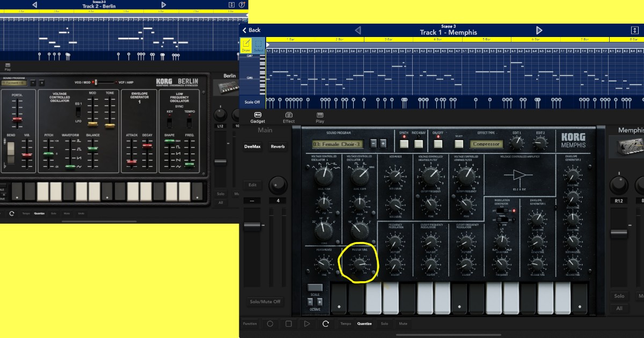Image resolution: width=644 pixels, height=338 pixels.
Task: Click the effect SELECT button
Action: [x=458, y=143]
